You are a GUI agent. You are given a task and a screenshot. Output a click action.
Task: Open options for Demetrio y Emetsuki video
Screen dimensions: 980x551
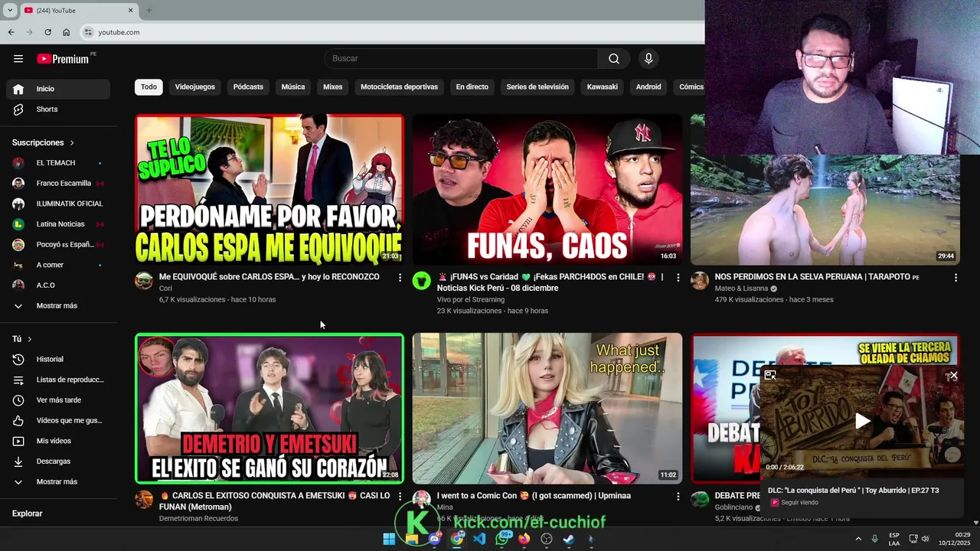pyautogui.click(x=400, y=497)
